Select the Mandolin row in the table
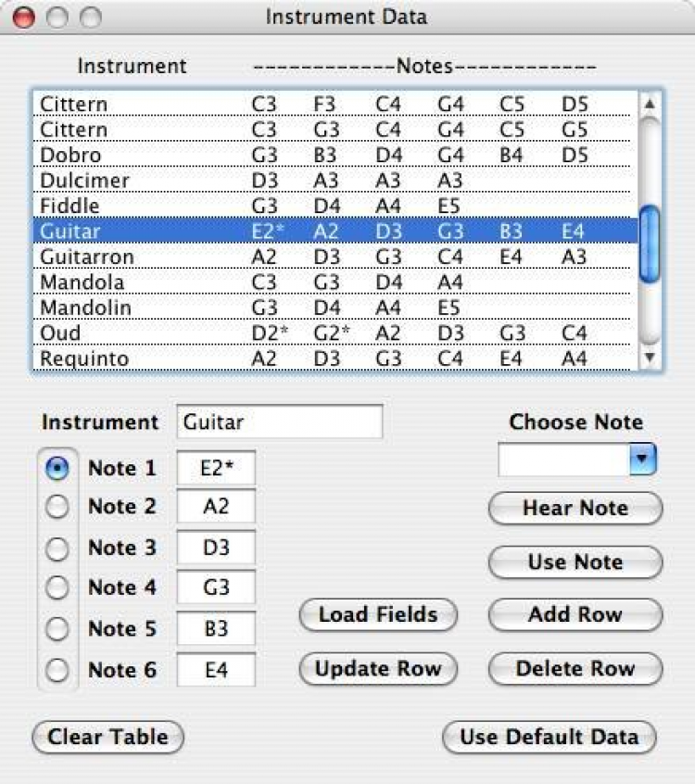The width and height of the screenshot is (695, 784). tap(85, 308)
